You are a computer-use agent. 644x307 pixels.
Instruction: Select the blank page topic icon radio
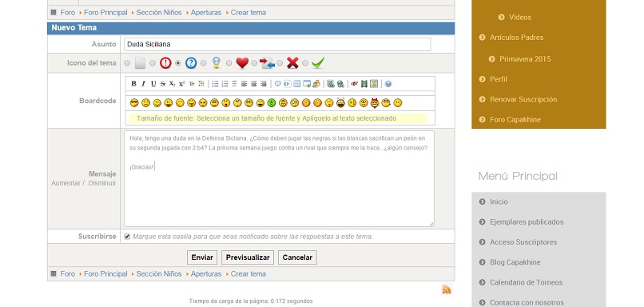[x=127, y=63]
